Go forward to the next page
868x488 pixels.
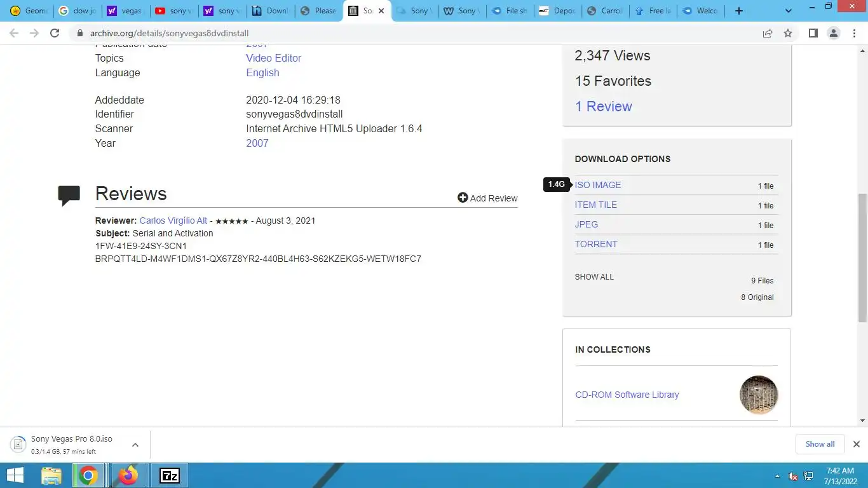34,33
